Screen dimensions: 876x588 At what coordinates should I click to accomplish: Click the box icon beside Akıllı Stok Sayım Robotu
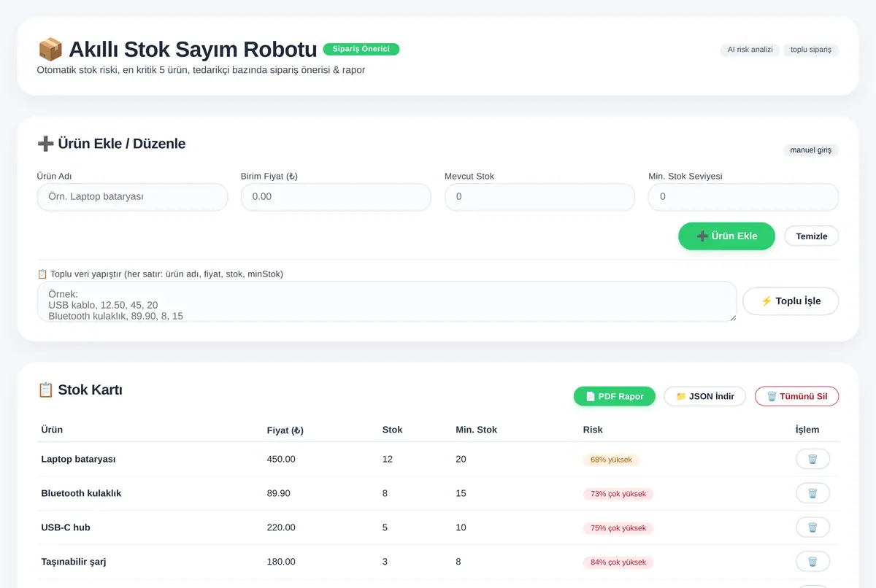coord(50,50)
